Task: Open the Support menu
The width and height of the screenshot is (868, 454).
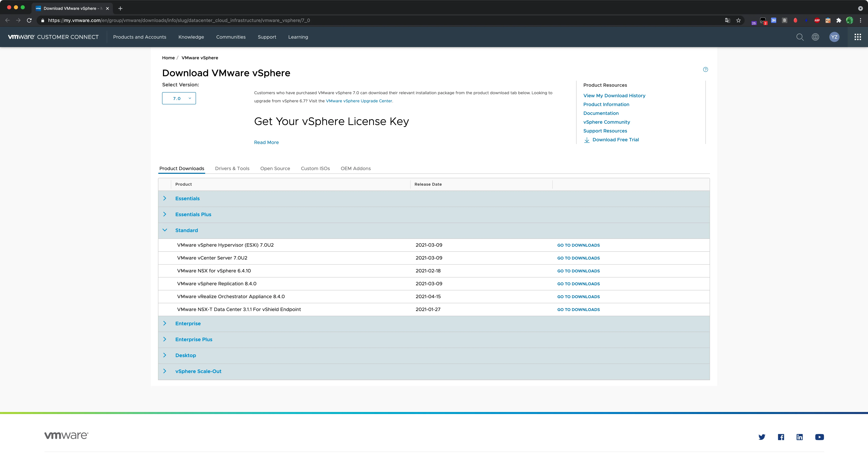Action: click(267, 37)
